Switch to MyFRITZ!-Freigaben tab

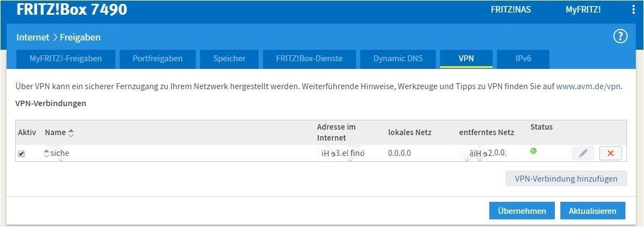tap(66, 59)
